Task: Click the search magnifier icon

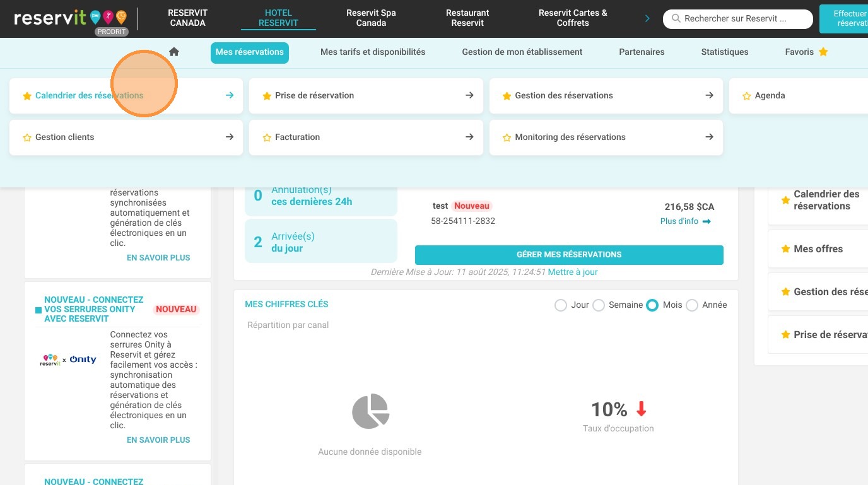Action: pyautogui.click(x=676, y=19)
